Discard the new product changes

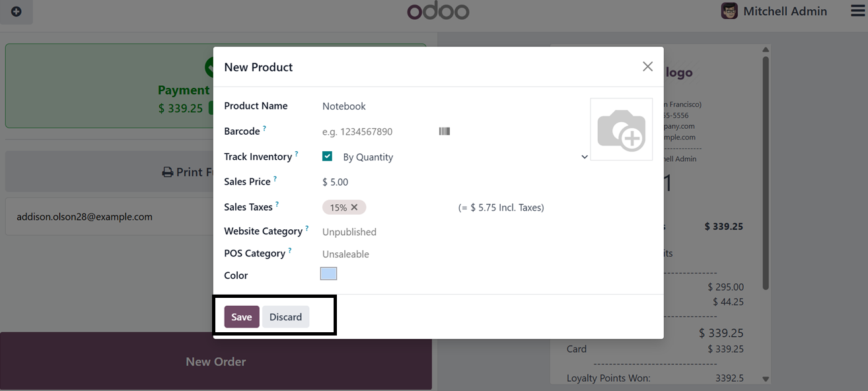pos(285,317)
